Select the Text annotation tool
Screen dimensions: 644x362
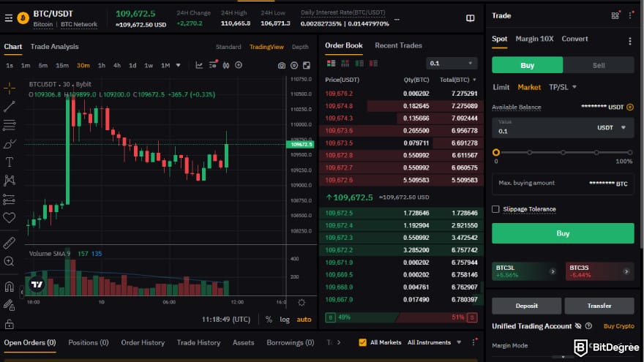(x=9, y=162)
